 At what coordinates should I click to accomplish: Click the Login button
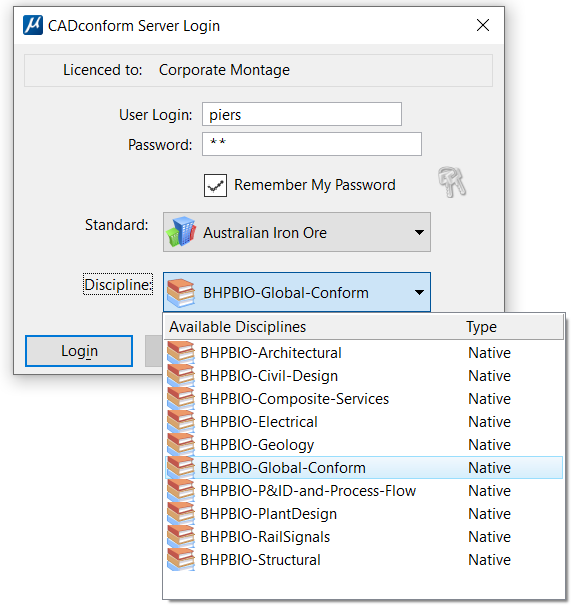point(79,351)
